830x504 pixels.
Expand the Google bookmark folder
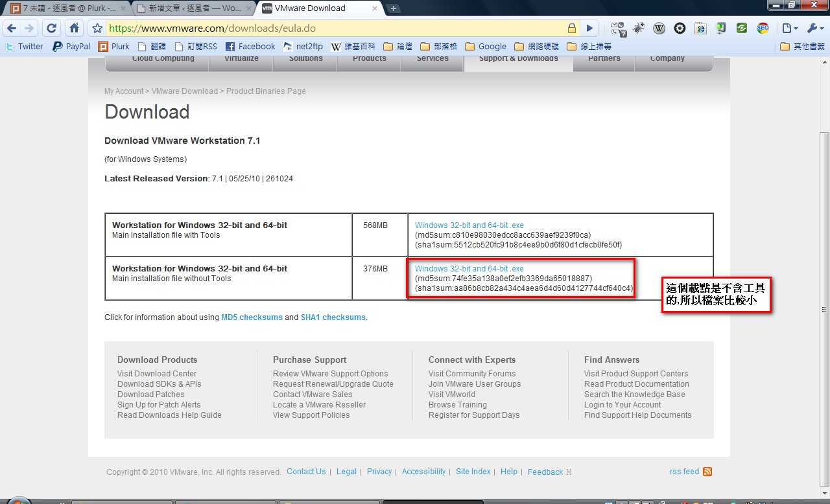[x=486, y=47]
